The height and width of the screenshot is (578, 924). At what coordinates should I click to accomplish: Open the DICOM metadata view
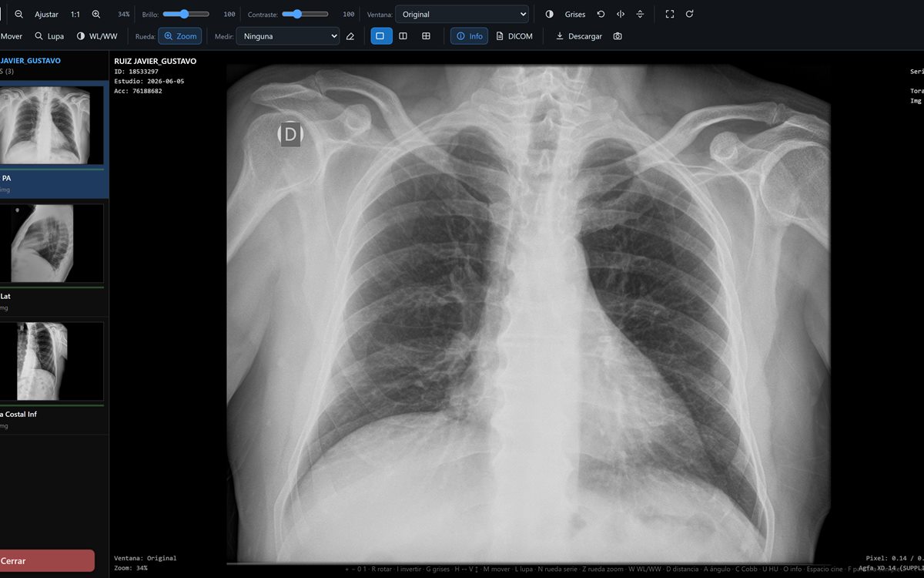tap(514, 36)
